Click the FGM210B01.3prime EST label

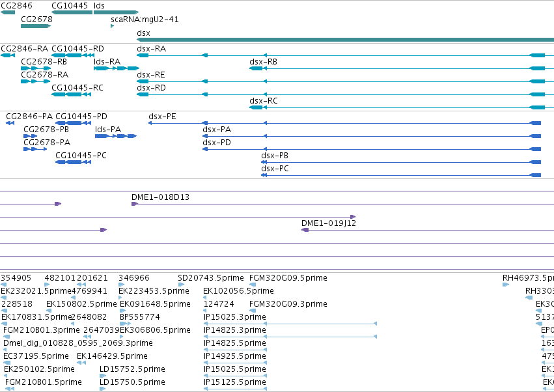click(41, 331)
